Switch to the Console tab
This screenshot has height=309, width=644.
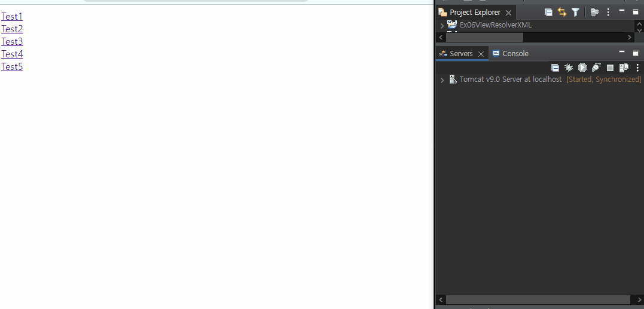click(511, 54)
